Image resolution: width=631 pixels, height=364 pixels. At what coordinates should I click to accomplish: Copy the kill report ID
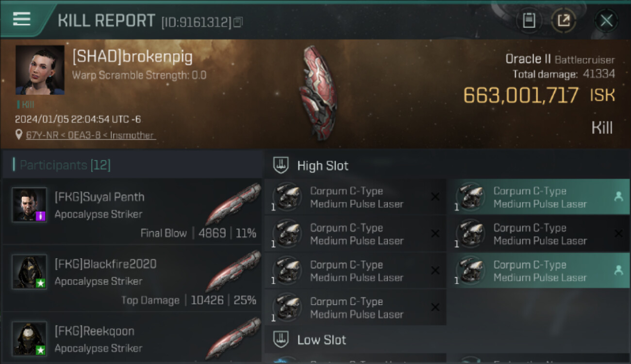pos(238,22)
